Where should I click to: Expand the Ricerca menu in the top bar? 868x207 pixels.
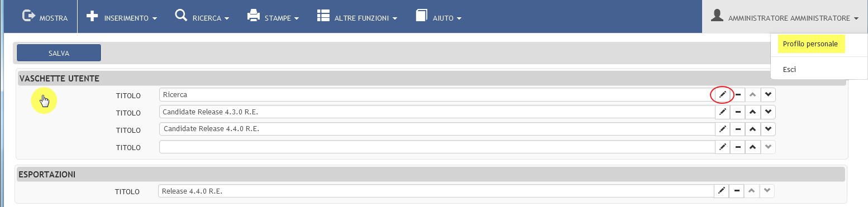(202, 17)
